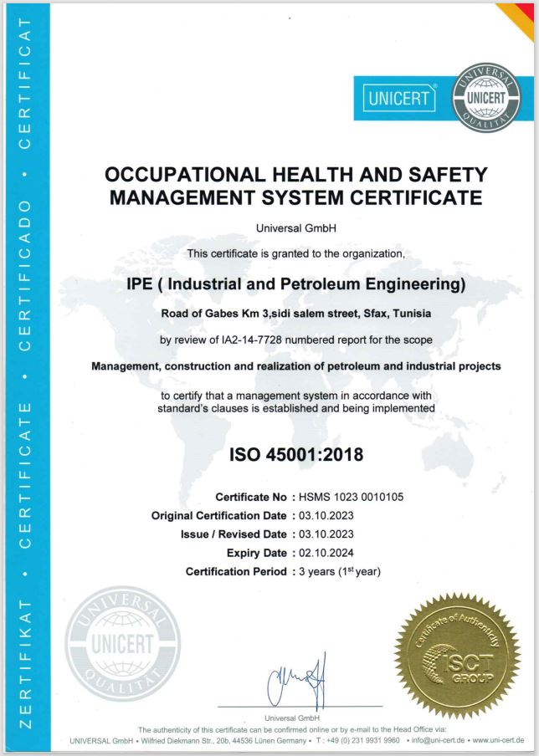Click the Road of Gabes address line
Viewport: 539px width, 756px height.
[294, 314]
